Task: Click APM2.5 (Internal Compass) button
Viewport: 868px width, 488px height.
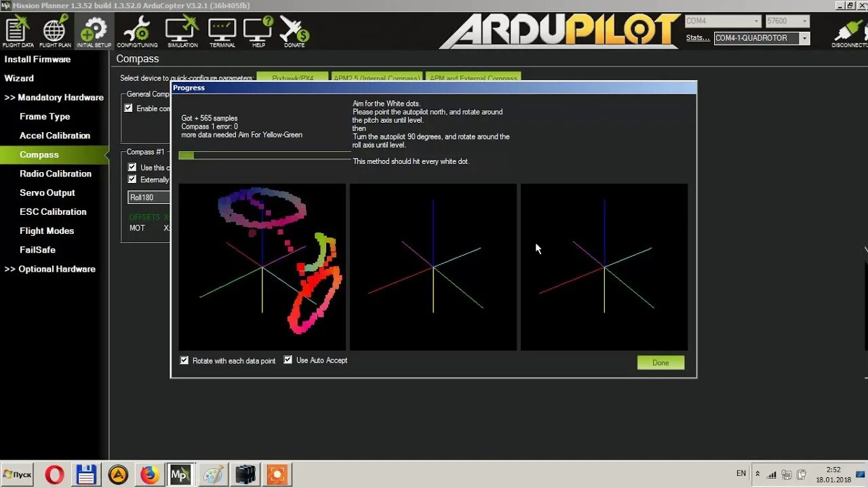Action: pos(376,77)
